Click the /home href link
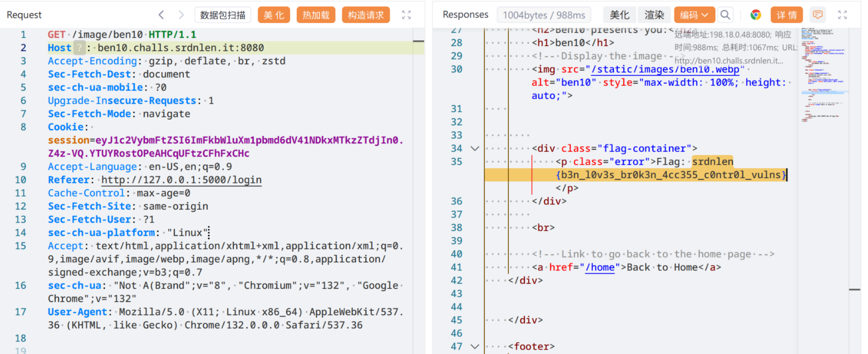 [x=599, y=267]
